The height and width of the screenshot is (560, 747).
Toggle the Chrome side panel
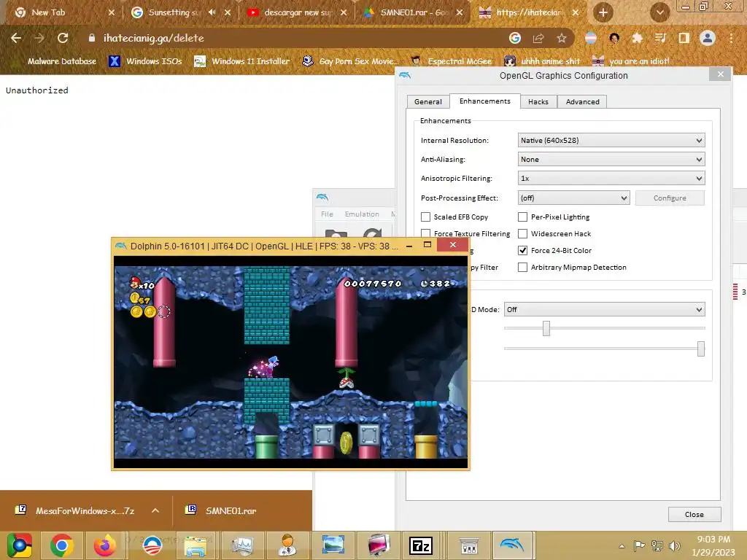(x=684, y=38)
